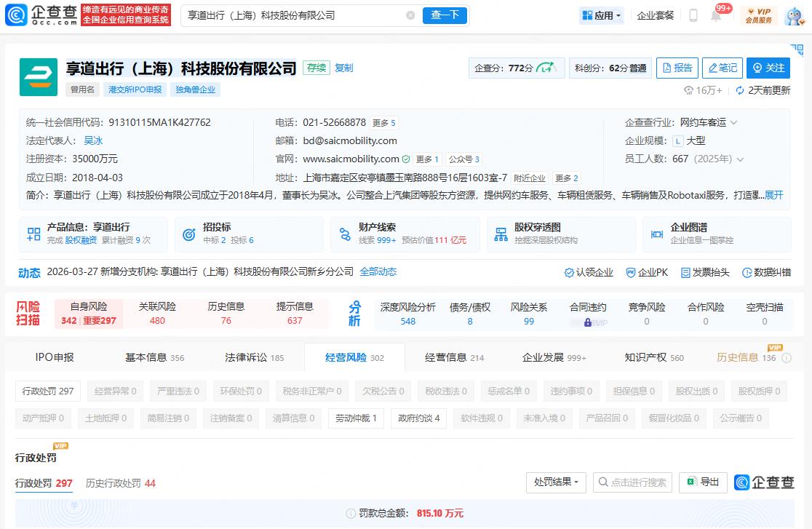Click the 导出 export button
Viewport: 812px width, 529px height.
703,482
